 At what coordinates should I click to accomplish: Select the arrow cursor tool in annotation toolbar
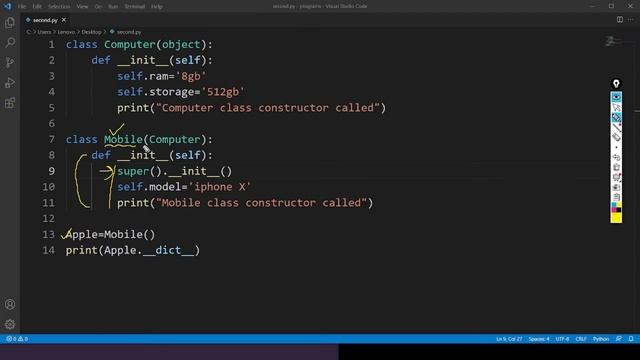pyautogui.click(x=616, y=107)
